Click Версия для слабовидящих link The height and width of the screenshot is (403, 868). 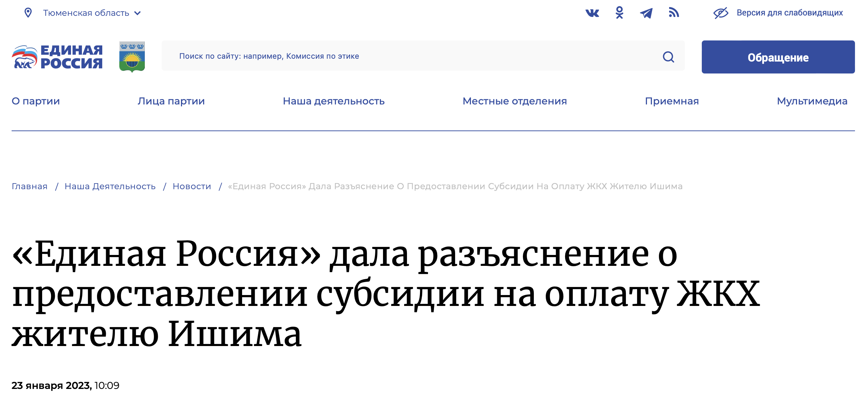coord(790,13)
